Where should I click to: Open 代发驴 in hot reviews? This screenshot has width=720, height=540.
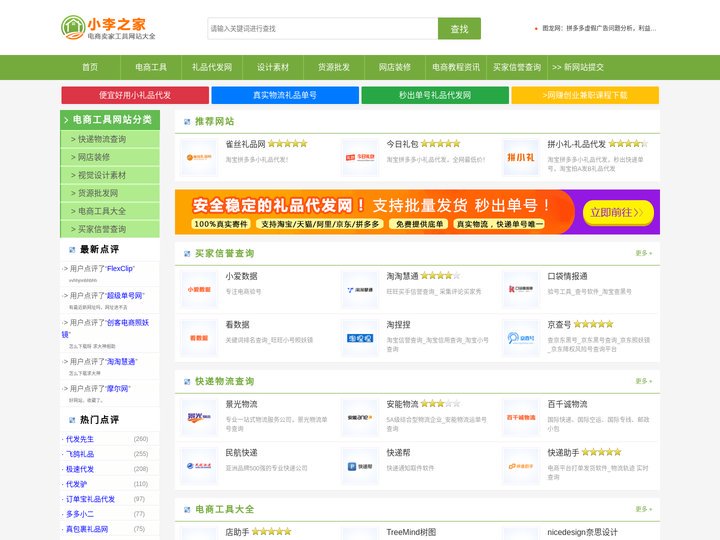(x=76, y=484)
